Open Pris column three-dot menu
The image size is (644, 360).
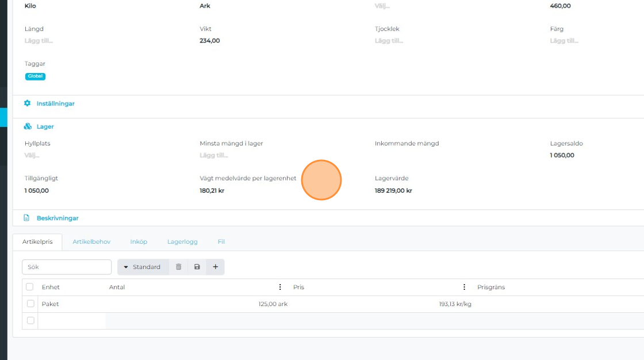[464, 287]
